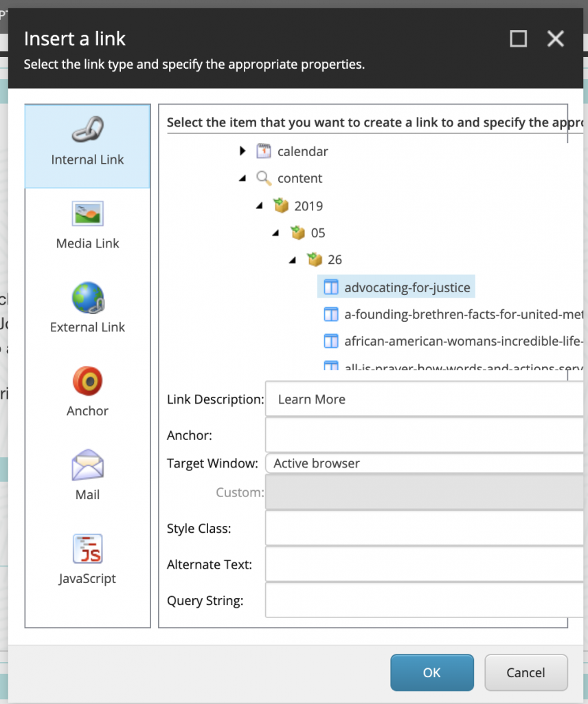588x704 pixels.
Task: Pick the Anchor target icon
Action: [x=88, y=381]
